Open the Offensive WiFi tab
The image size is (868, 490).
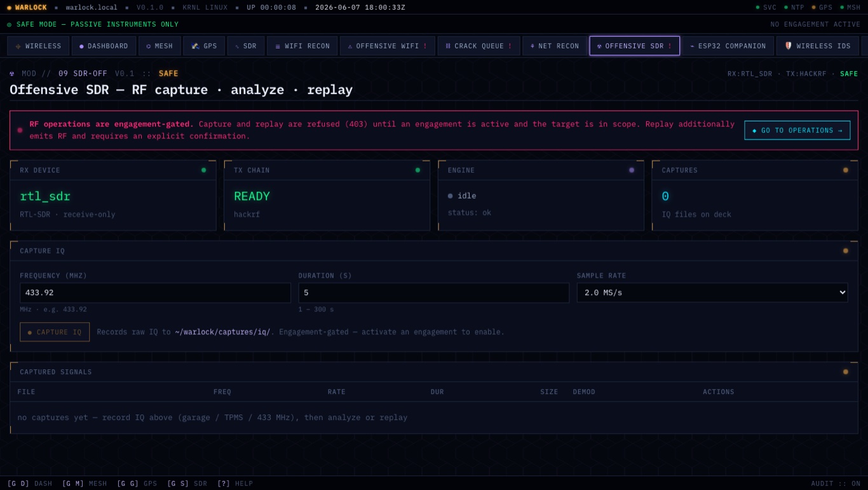[388, 46]
